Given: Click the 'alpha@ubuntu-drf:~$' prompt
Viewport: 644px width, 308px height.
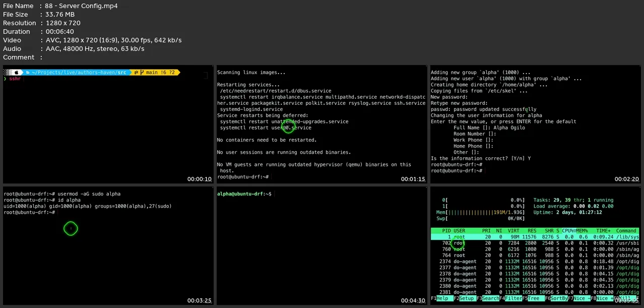Looking at the screenshot, I should click(244, 194).
